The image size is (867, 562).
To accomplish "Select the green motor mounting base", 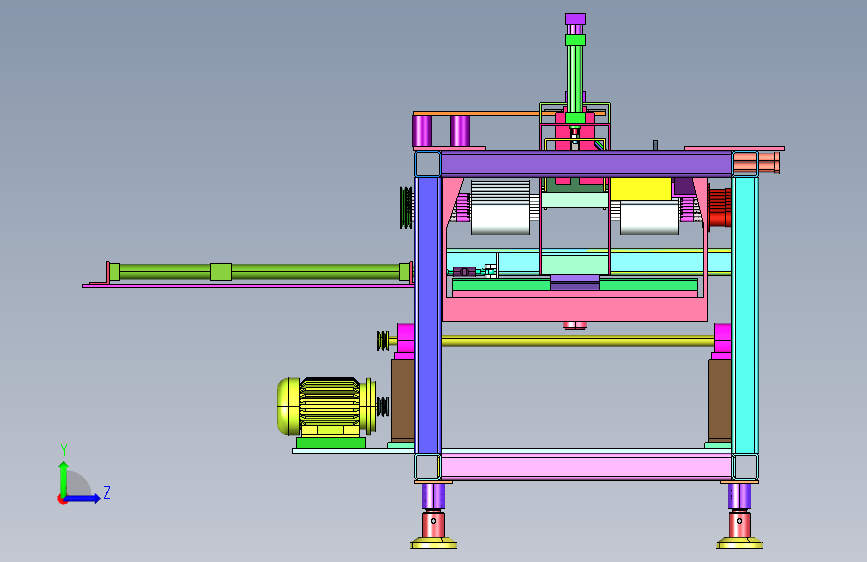I will (x=331, y=443).
